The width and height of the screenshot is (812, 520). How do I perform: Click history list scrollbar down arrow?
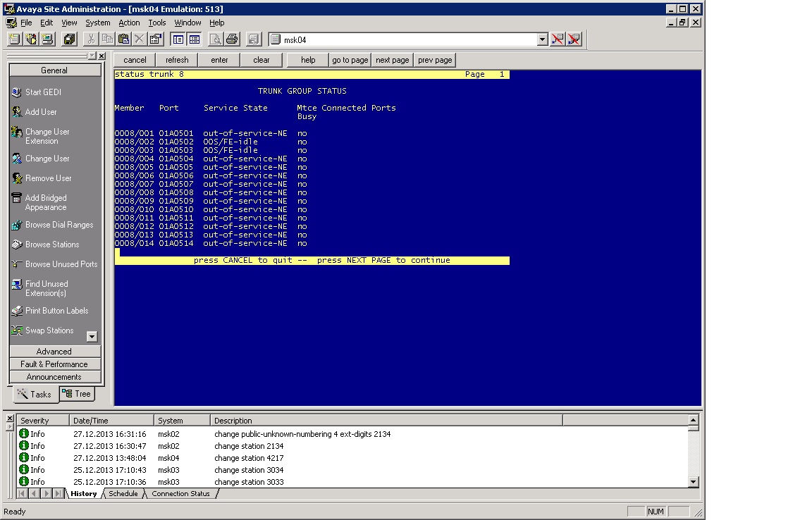pyautogui.click(x=694, y=482)
